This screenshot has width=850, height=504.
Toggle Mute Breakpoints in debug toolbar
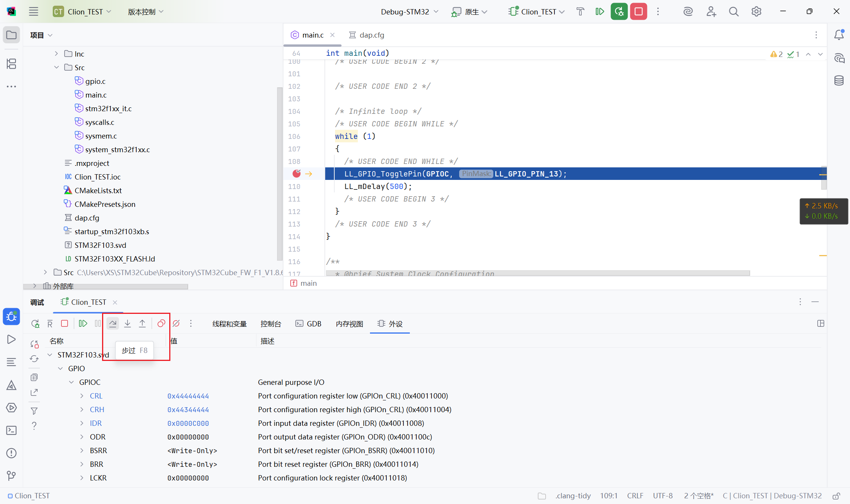click(176, 323)
